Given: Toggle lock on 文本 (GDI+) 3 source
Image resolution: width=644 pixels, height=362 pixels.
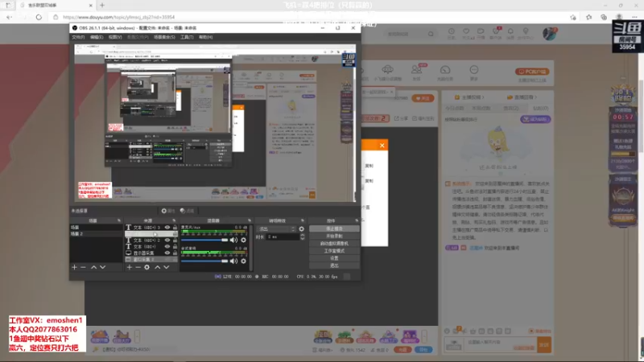Looking at the screenshot, I should click(x=175, y=227).
